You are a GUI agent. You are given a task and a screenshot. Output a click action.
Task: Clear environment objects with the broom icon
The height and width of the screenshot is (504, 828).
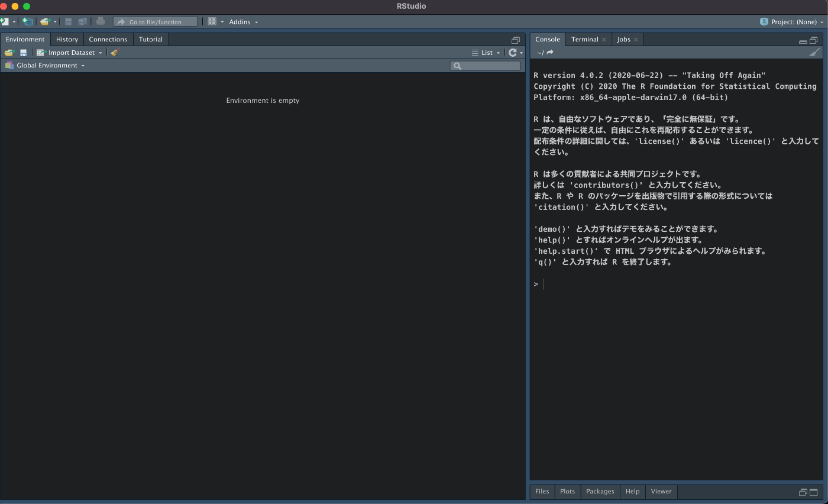pos(115,53)
